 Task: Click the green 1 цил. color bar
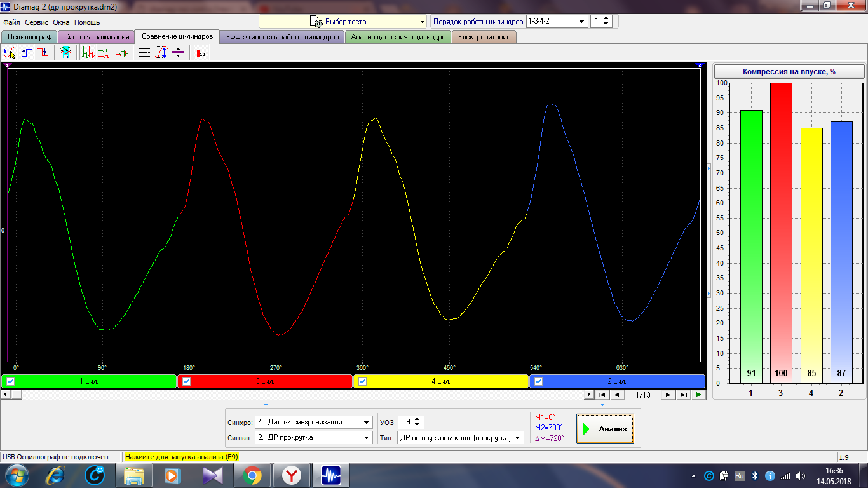[x=89, y=381]
